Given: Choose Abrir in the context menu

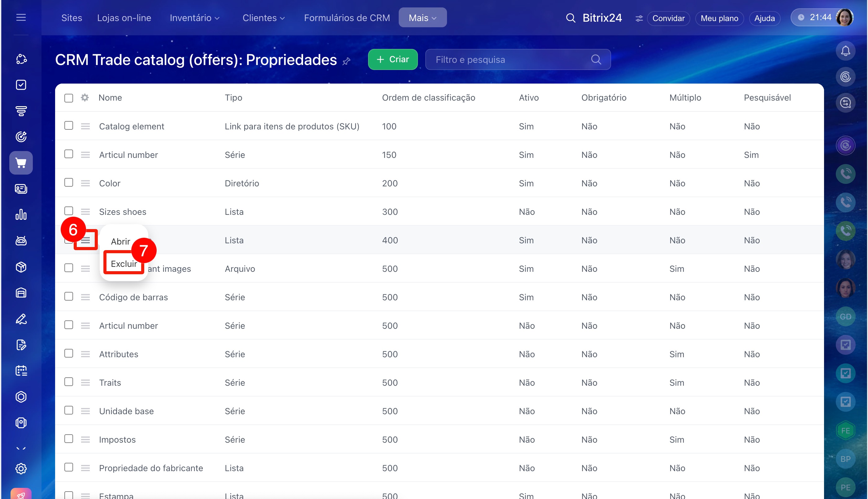Looking at the screenshot, I should coord(120,241).
